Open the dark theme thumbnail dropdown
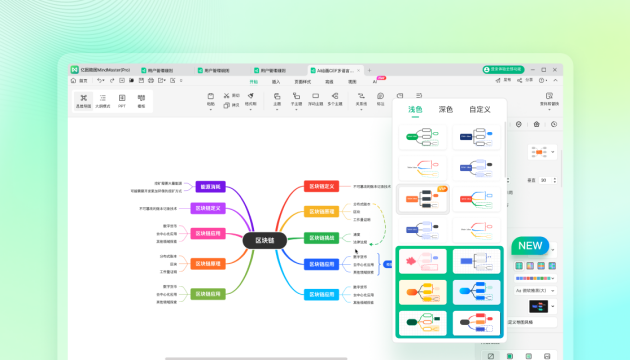 542,307
